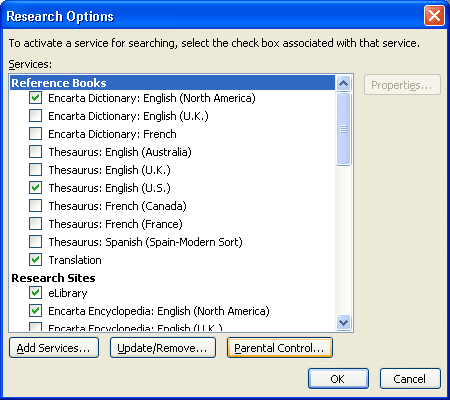The width and height of the screenshot is (450, 400).
Task: Click the greyed-out Properties button
Action: (402, 85)
